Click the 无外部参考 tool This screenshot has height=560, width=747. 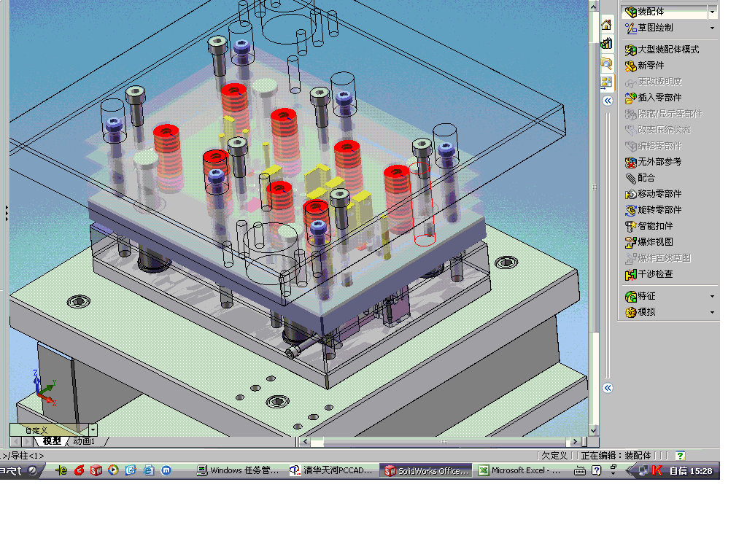click(653, 162)
